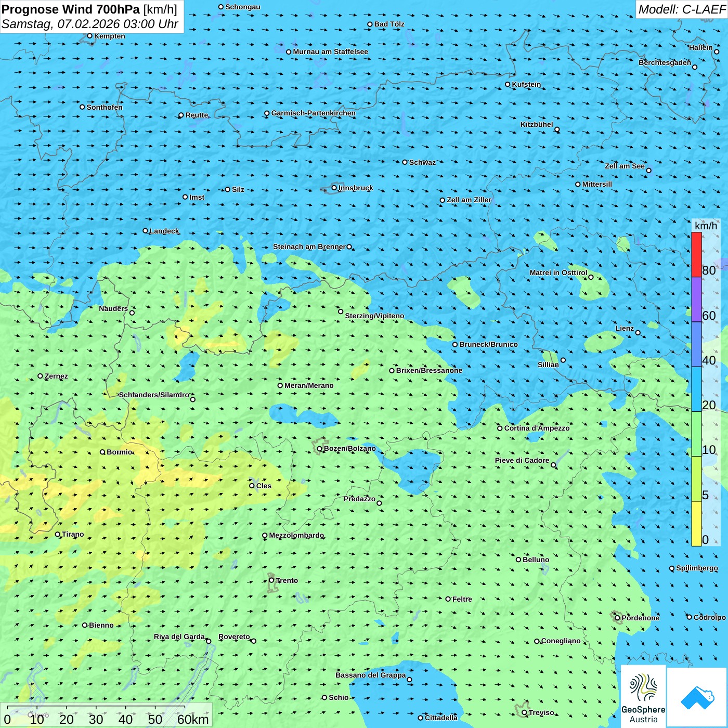Click the 'Prognose Wind 700hPa' title
Image resolution: width=728 pixels, height=728 pixels.
click(x=71, y=9)
